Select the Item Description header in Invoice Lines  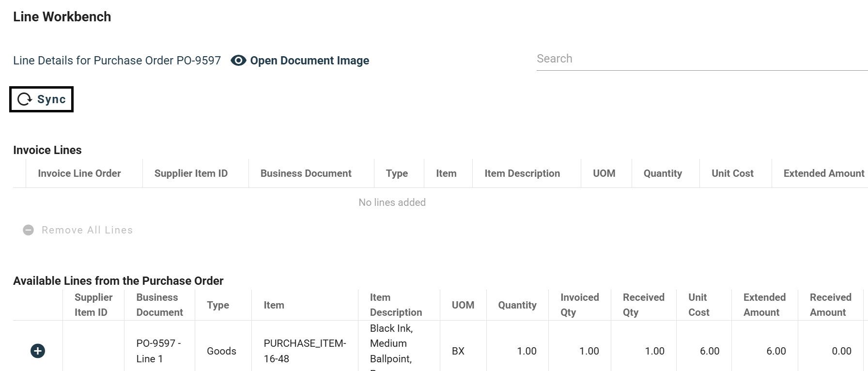pos(522,173)
